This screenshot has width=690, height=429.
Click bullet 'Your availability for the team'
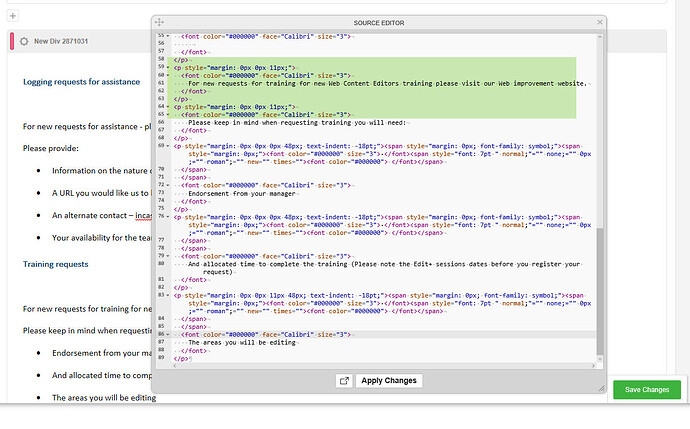[x=102, y=238]
